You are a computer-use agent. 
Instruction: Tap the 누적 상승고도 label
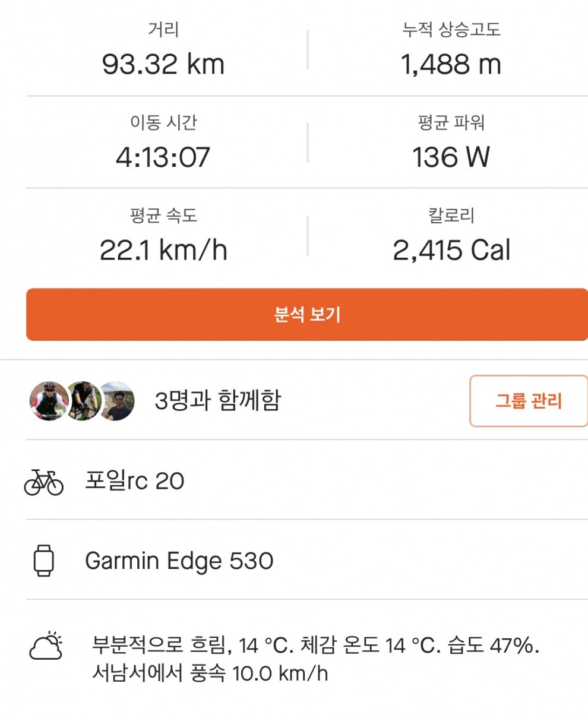pyautogui.click(x=451, y=30)
